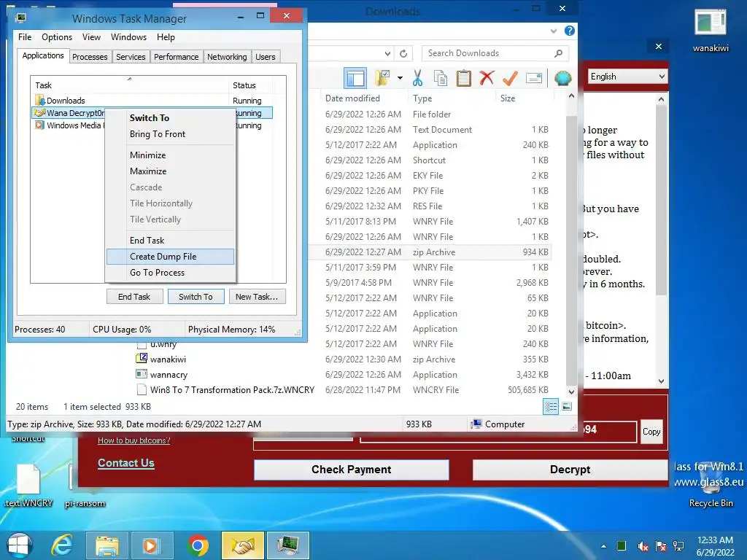Open the Options menu in Task Manager

(57, 37)
